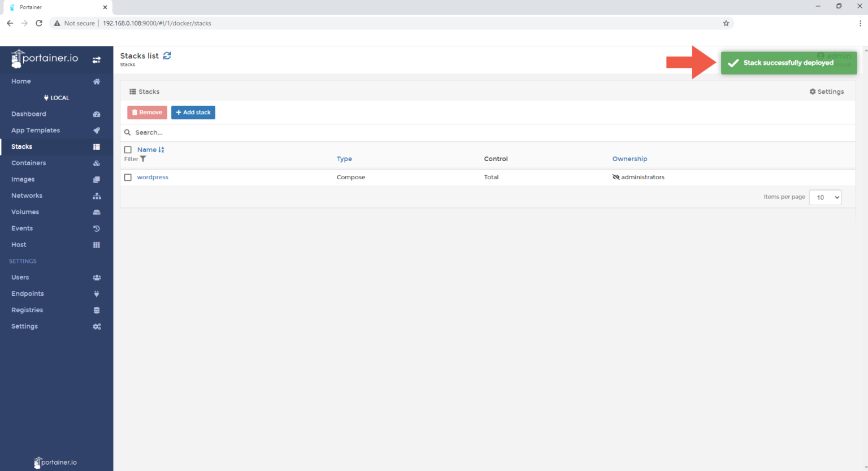Viewport: 868px width, 471px height.
Task: Click the Total control cell
Action: tap(491, 178)
